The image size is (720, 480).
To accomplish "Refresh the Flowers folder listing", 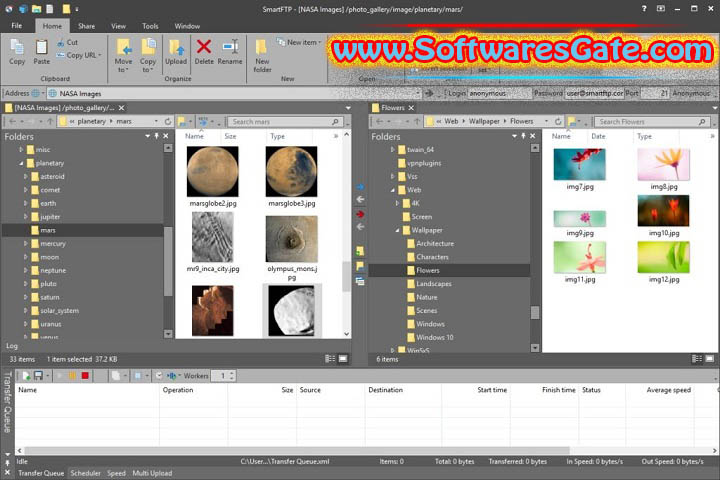I will (558, 122).
